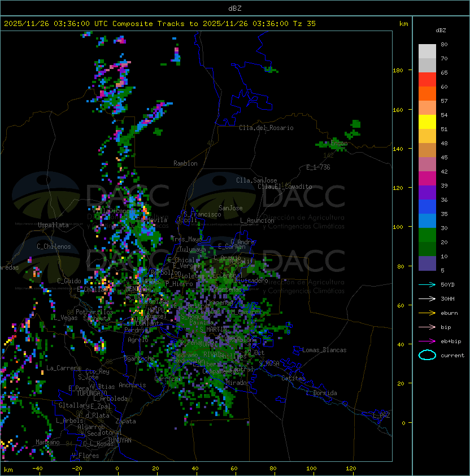
Task: Select the light blue 30-35 dBZ band
Action: pos(427,221)
